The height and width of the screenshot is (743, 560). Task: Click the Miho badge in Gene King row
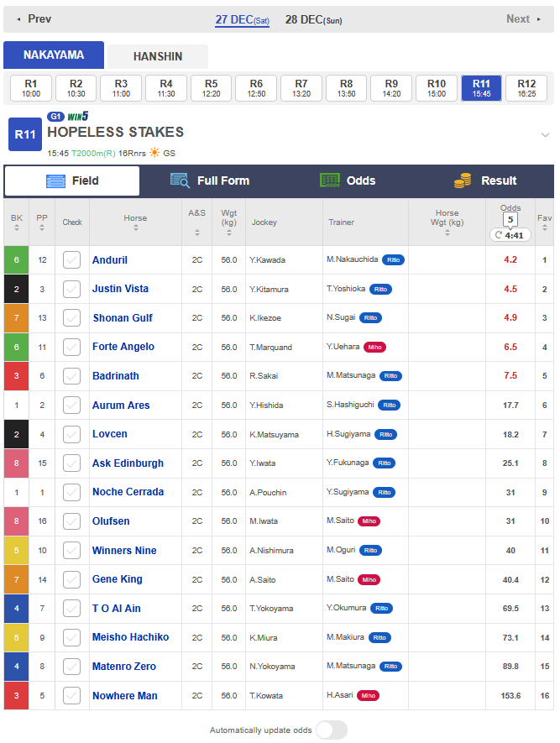[369, 579]
